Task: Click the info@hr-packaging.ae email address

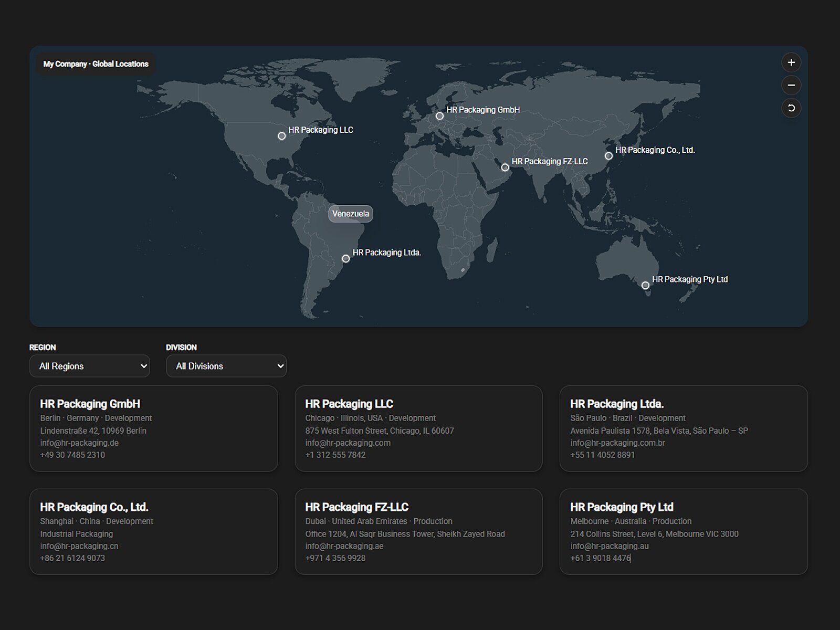Action: tap(344, 546)
